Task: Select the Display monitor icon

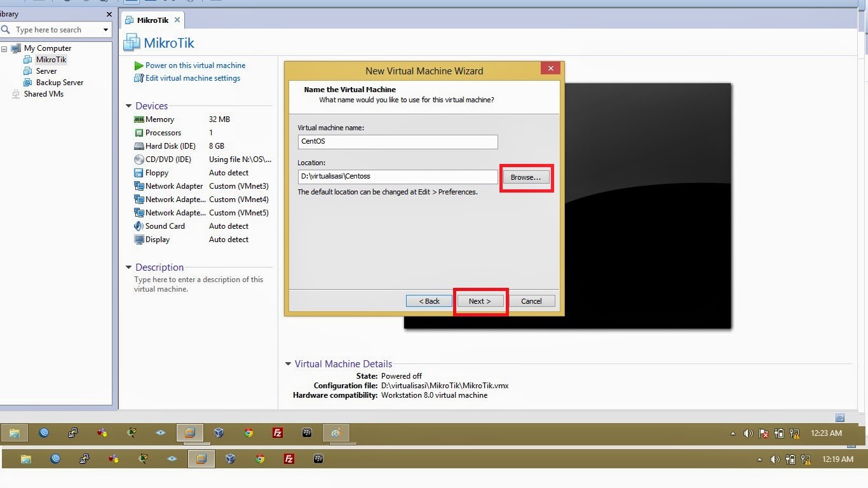Action: point(139,240)
